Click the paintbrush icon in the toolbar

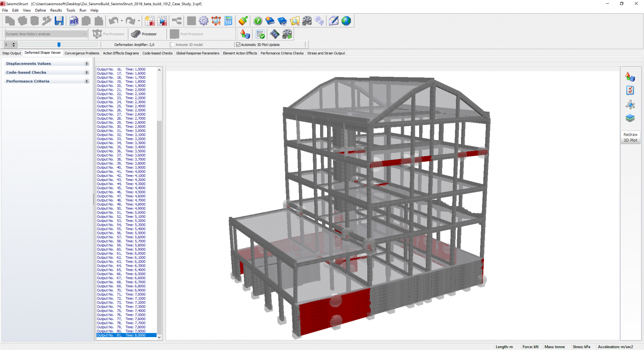[243, 21]
